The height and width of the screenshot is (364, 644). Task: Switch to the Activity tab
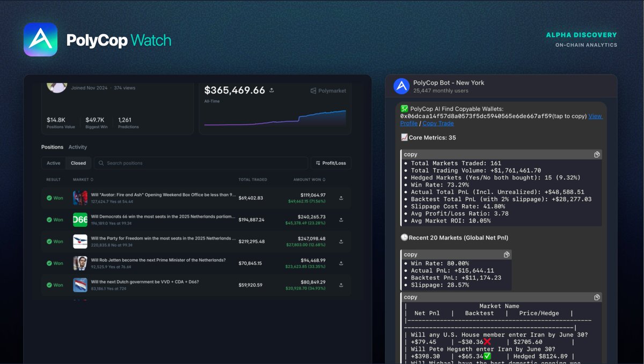pyautogui.click(x=78, y=147)
